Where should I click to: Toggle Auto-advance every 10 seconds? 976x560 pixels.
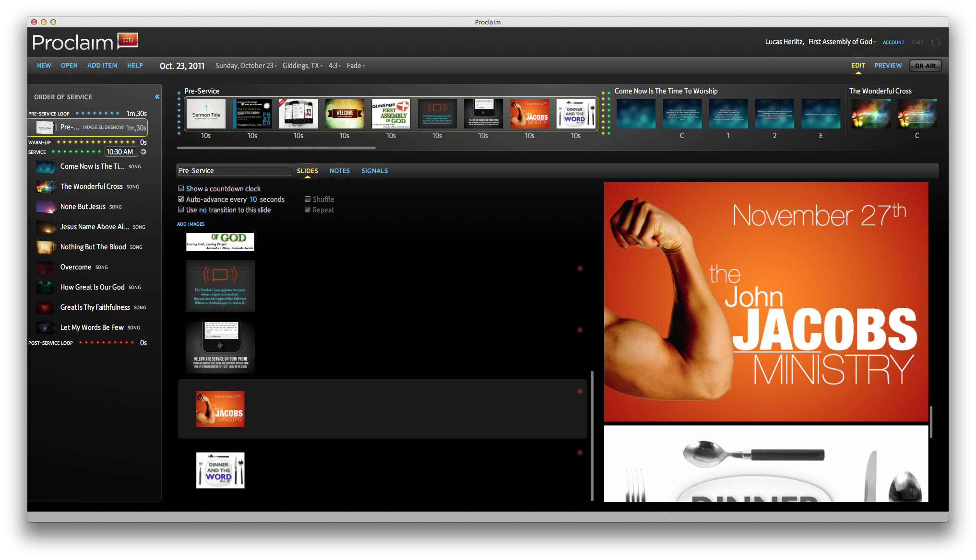181,199
